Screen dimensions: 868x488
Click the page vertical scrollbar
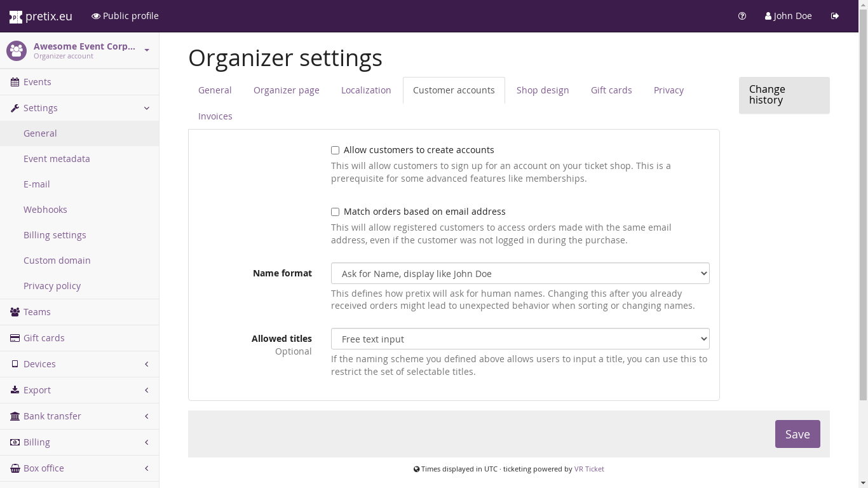click(863, 216)
